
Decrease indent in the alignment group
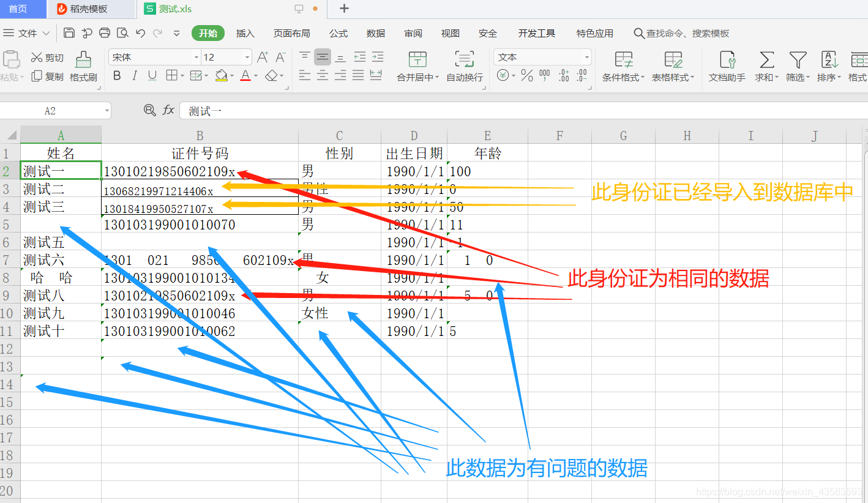coord(359,58)
